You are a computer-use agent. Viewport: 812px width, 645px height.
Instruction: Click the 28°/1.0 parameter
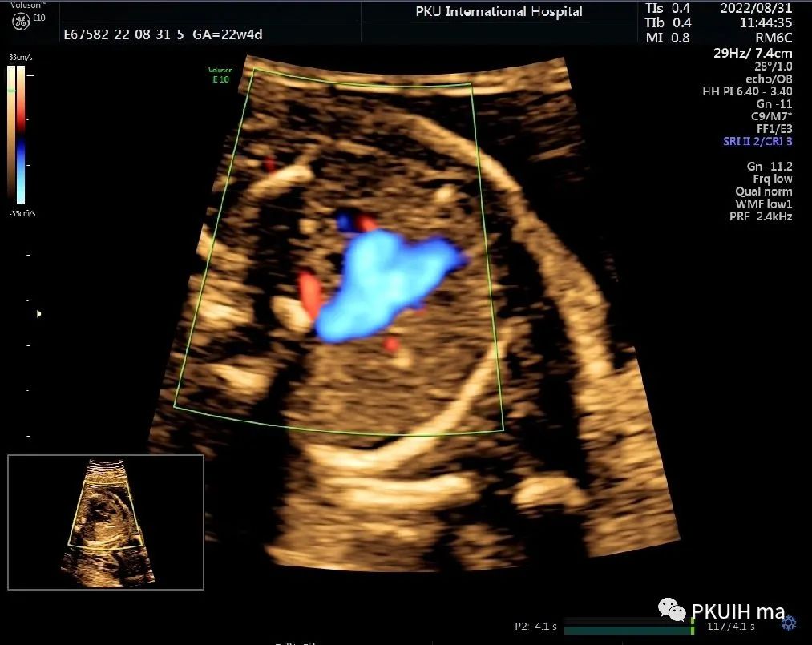(774, 67)
